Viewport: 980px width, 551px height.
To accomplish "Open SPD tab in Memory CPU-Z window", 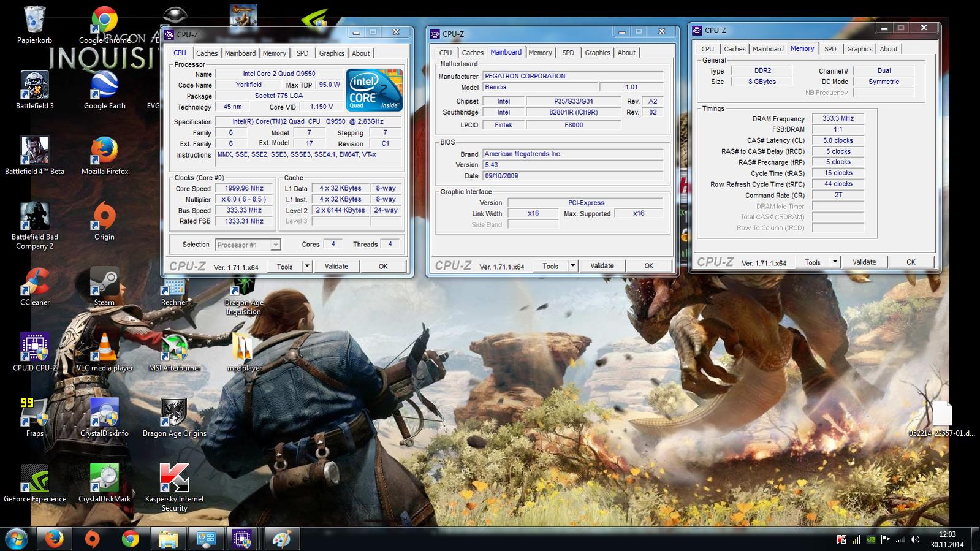I will (x=830, y=49).
